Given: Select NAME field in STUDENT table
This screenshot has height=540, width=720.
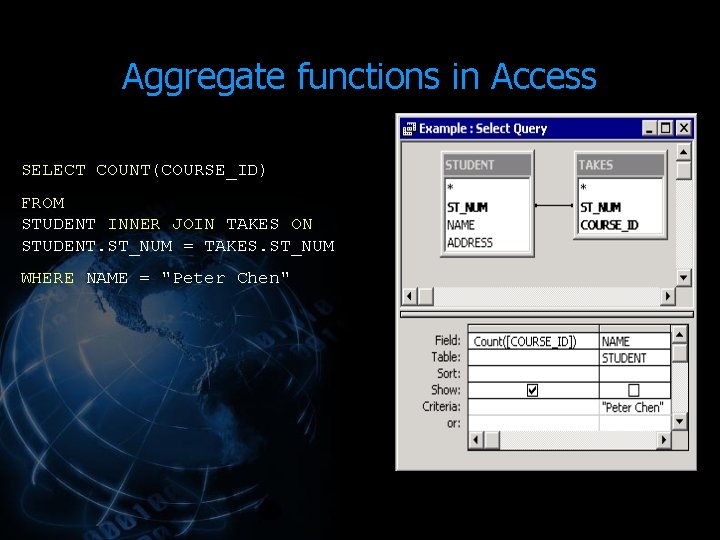Looking at the screenshot, I should pyautogui.click(x=461, y=225).
